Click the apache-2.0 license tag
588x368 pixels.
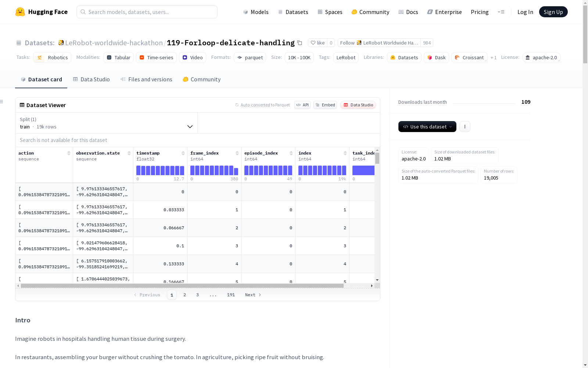pos(541,57)
